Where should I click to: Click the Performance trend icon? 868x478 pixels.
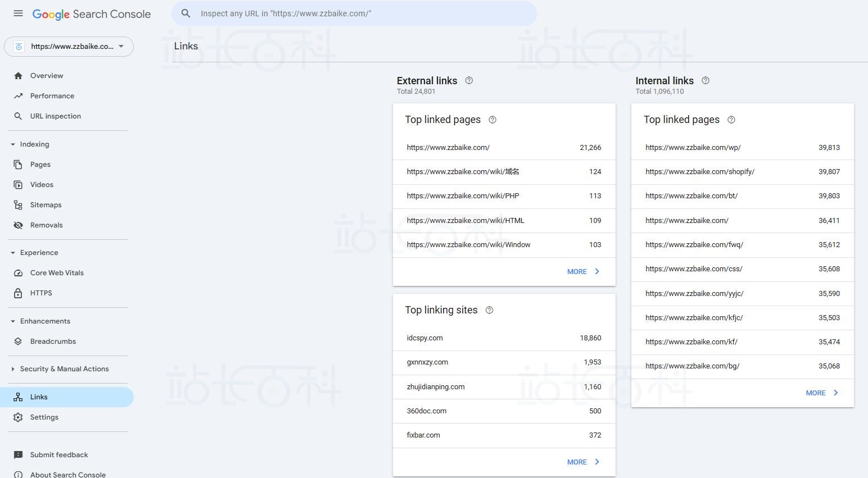coord(18,96)
